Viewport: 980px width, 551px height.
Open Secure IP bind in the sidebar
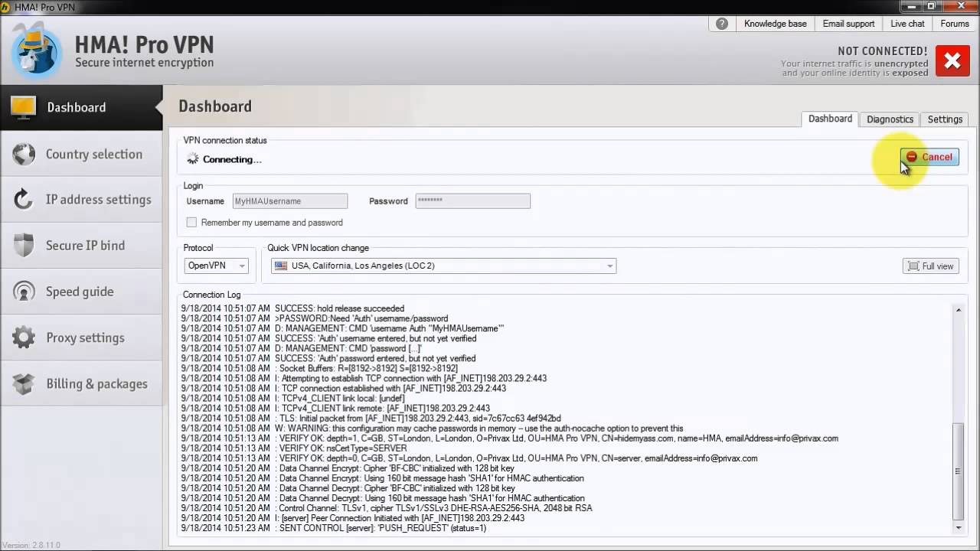81,246
